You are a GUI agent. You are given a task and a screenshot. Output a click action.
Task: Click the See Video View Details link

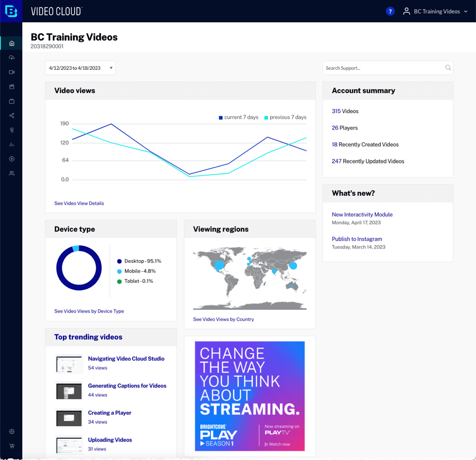click(79, 203)
